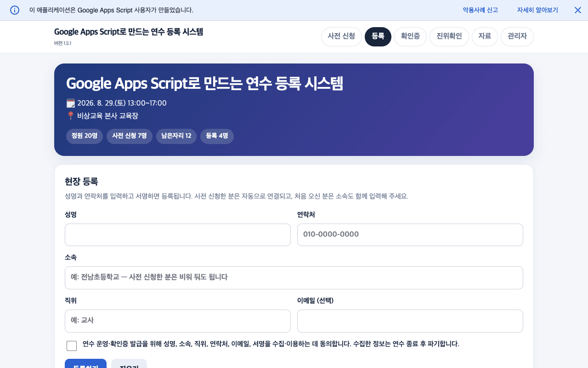
Task: Click the calendar emoji beside the date
Action: [71, 103]
